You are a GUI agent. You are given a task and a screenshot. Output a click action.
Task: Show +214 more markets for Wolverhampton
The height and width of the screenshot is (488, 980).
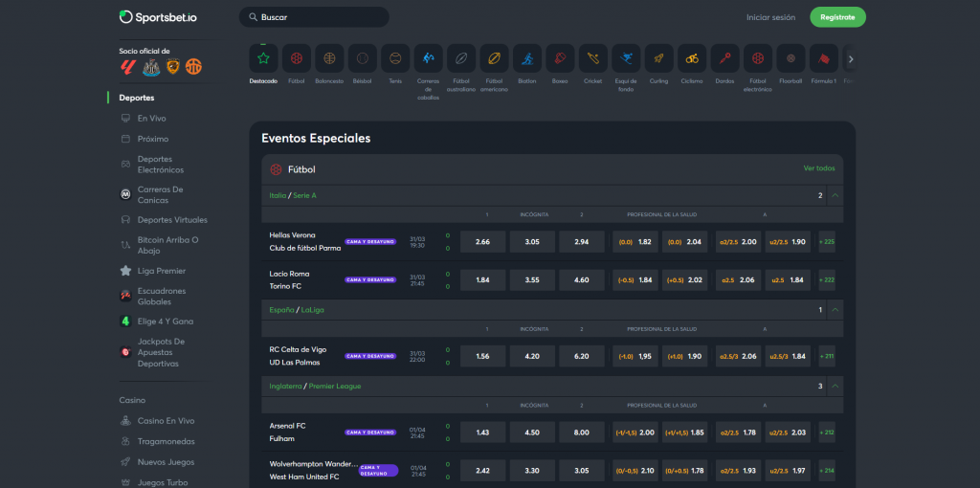click(827, 471)
